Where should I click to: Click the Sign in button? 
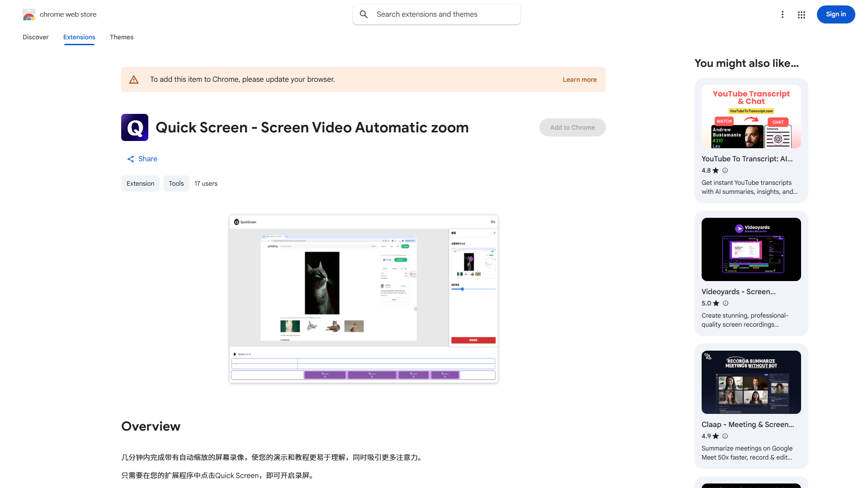pyautogui.click(x=835, y=14)
